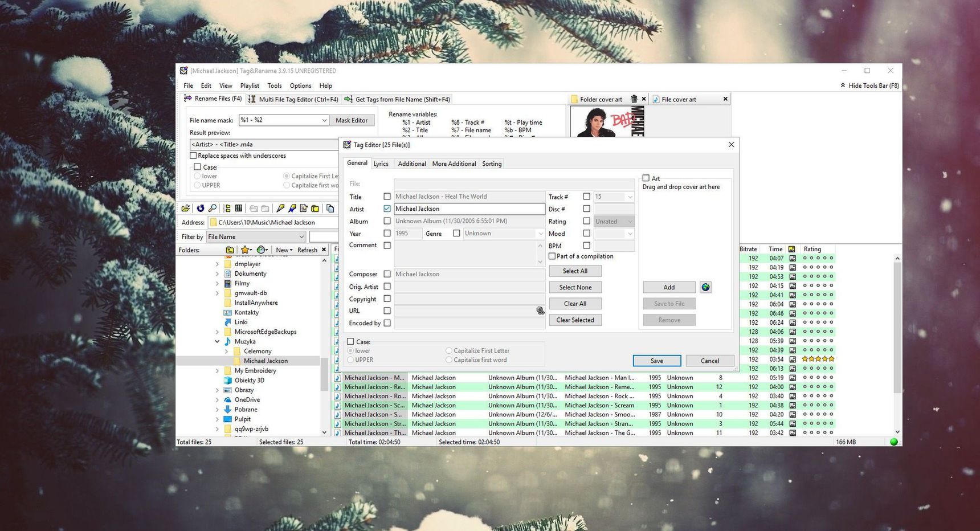The height and width of the screenshot is (531, 980).
Task: Check the Art checkbox in Tag Editor
Action: click(646, 178)
